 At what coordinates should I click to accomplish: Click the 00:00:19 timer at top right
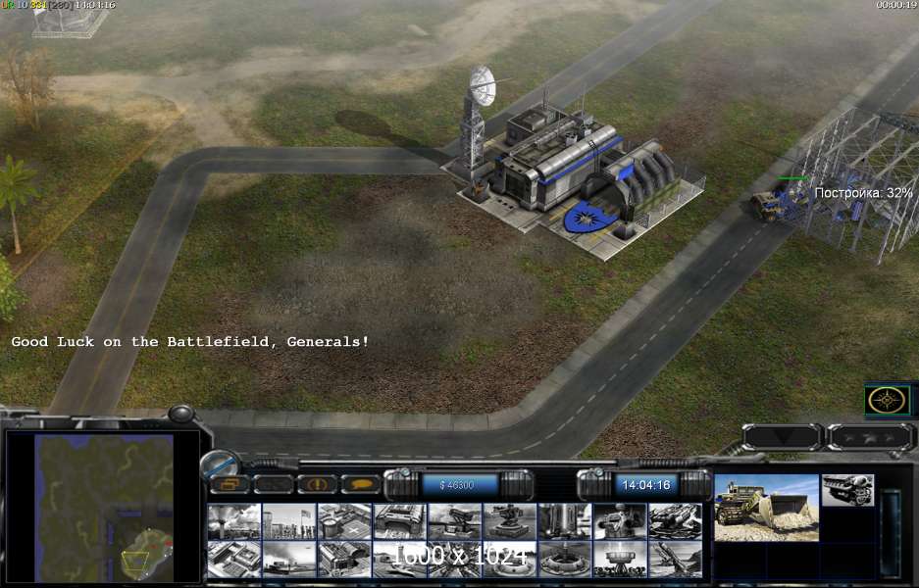click(896, 5)
